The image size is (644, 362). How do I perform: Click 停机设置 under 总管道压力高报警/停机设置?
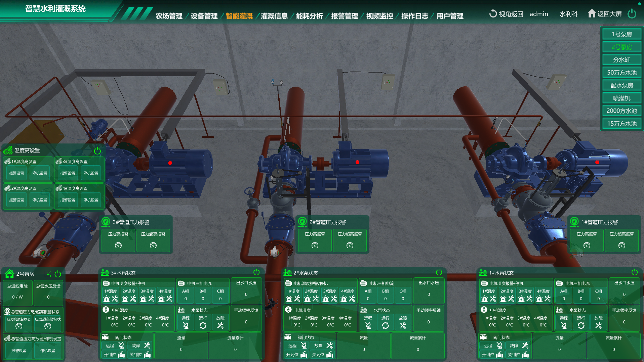(x=48, y=351)
